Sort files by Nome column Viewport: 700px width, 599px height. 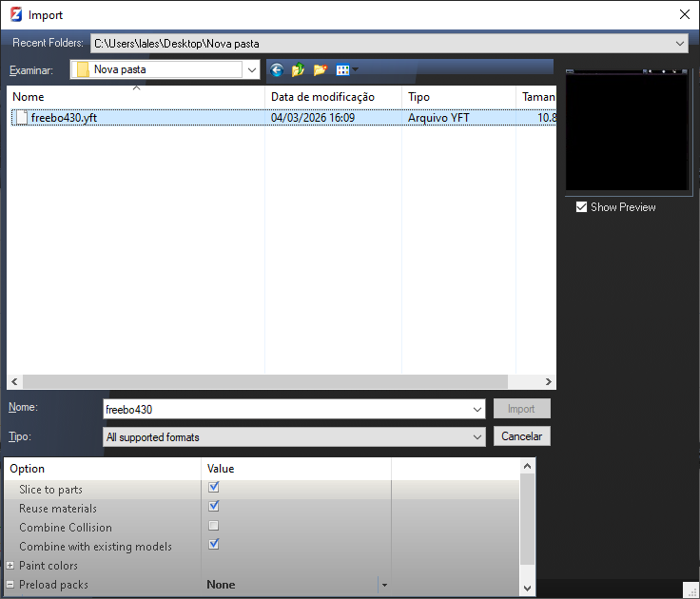[x=133, y=97]
